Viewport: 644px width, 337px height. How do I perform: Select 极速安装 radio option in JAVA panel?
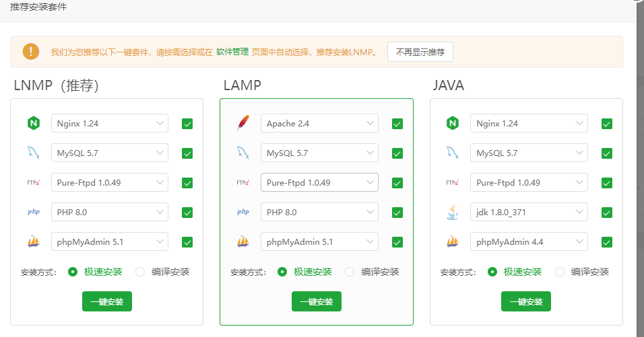pyautogui.click(x=492, y=272)
